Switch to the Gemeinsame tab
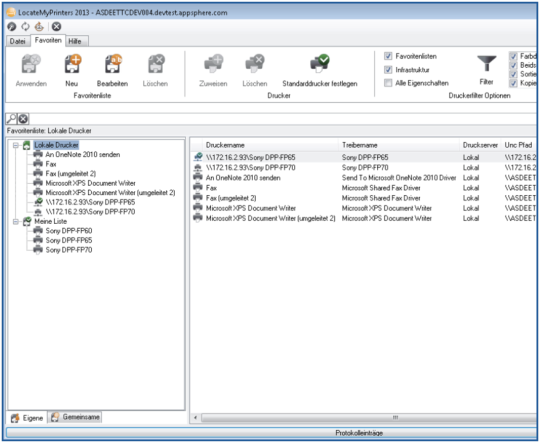 tap(75, 417)
